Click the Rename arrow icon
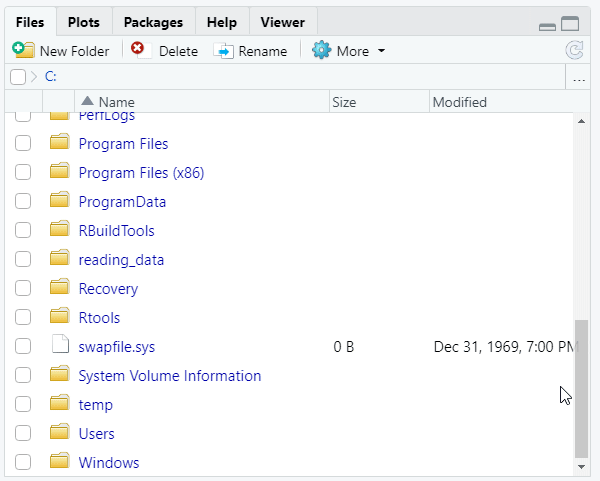Screen dimensions: 600x481 click(224, 51)
